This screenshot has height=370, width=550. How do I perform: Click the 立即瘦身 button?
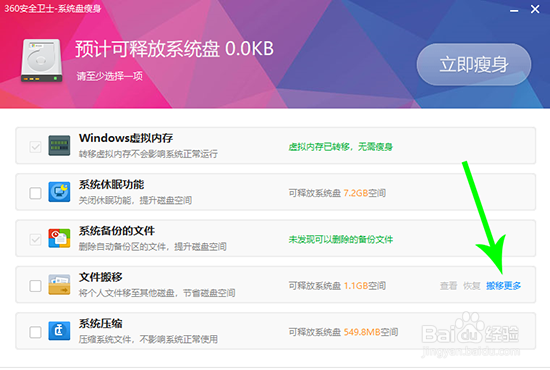474,65
